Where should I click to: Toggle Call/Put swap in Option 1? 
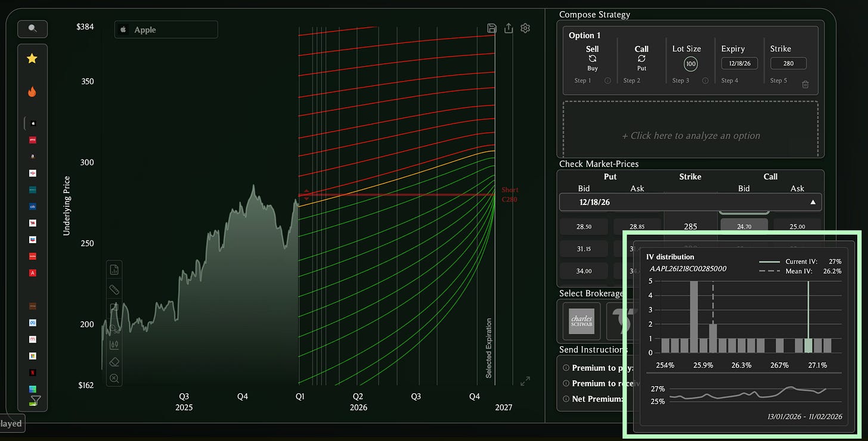(641, 58)
